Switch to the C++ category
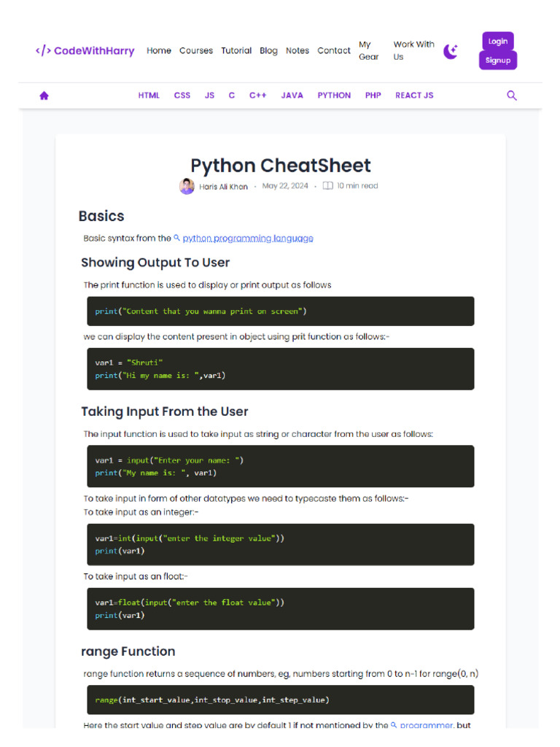The height and width of the screenshot is (747, 560). pos(257,96)
